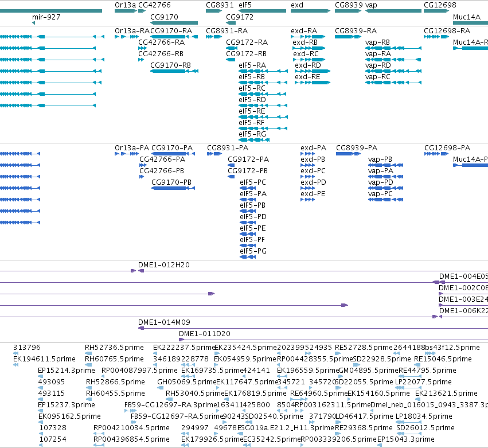
Task: Click EST GH05069.5prime label
Action: (187, 382)
